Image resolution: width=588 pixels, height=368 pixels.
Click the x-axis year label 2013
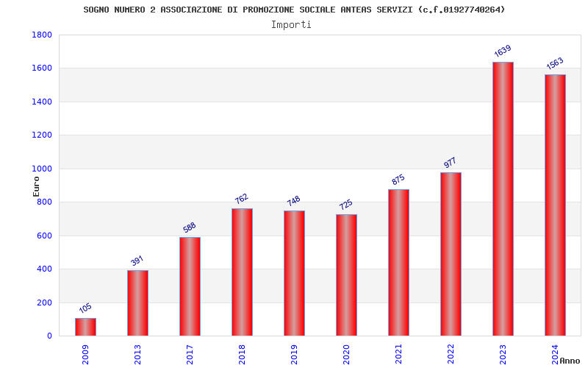point(137,355)
